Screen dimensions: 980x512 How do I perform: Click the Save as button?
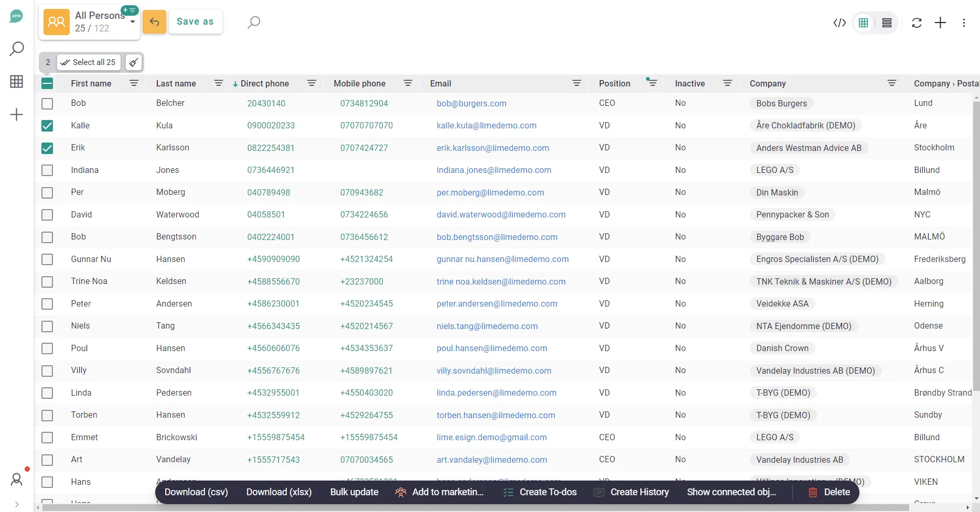[x=195, y=22]
